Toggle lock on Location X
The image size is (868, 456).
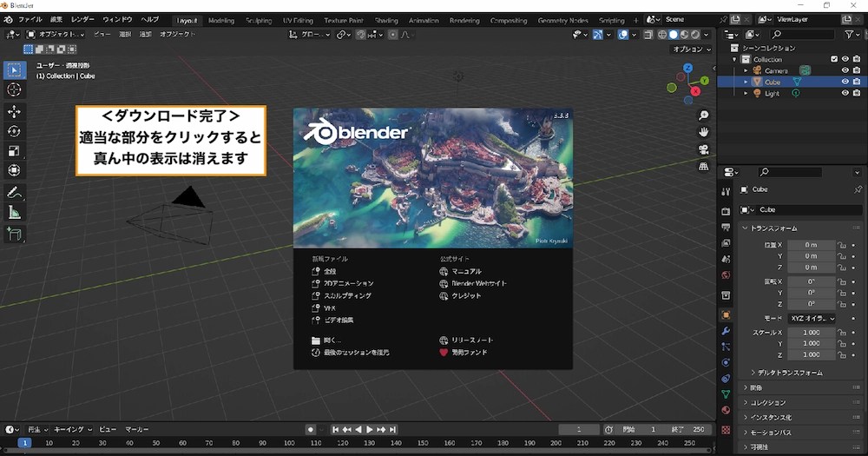[842, 245]
